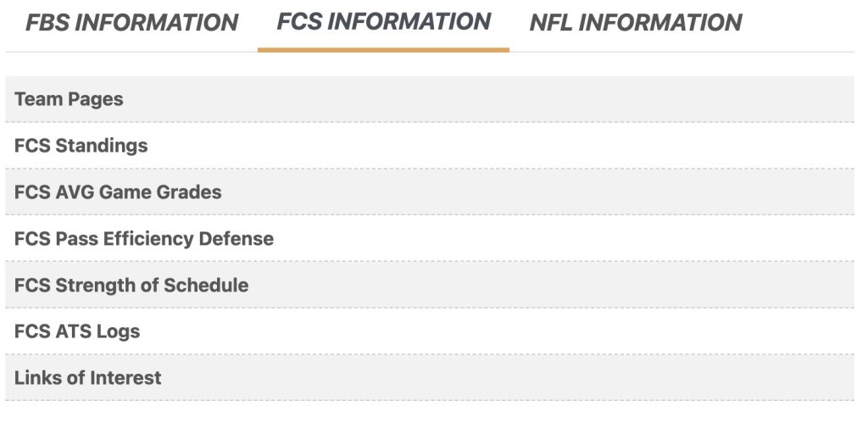Open the Team Pages link
Viewport: 868px width, 428px height.
(x=69, y=99)
